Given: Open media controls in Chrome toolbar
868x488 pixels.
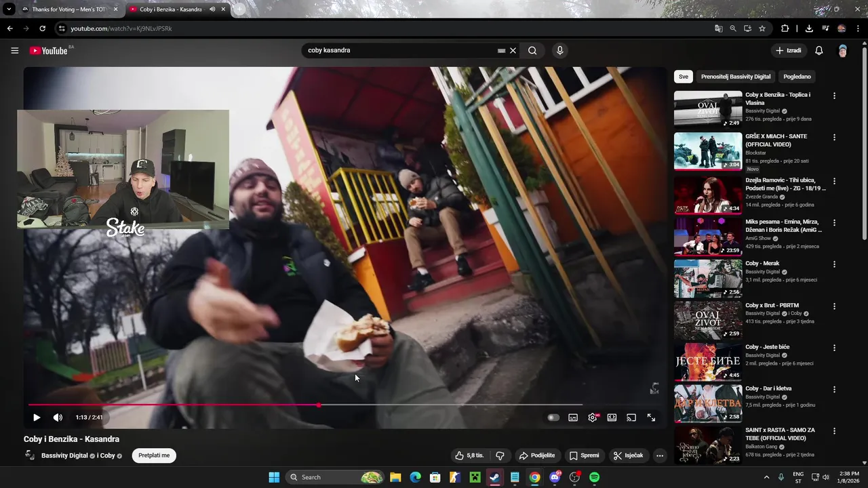Looking at the screenshot, I should (x=825, y=28).
